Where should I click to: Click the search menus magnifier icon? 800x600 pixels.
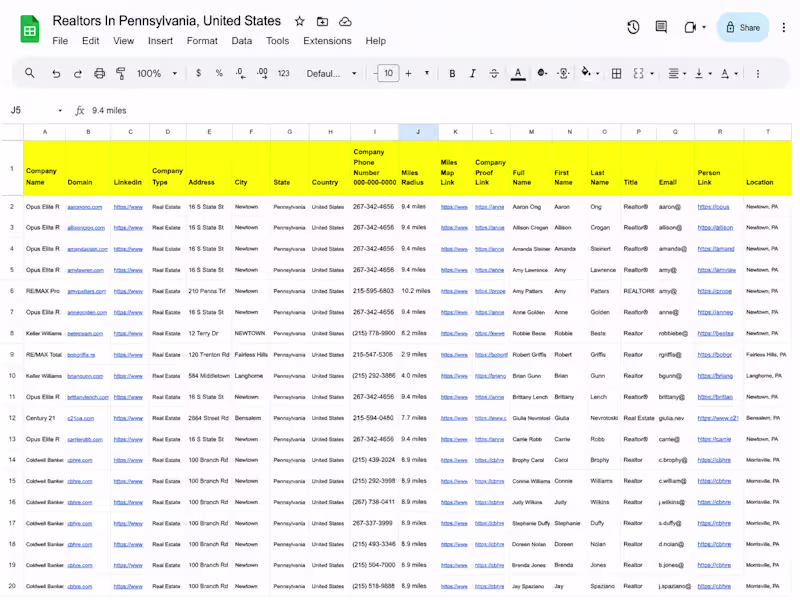tap(30, 73)
